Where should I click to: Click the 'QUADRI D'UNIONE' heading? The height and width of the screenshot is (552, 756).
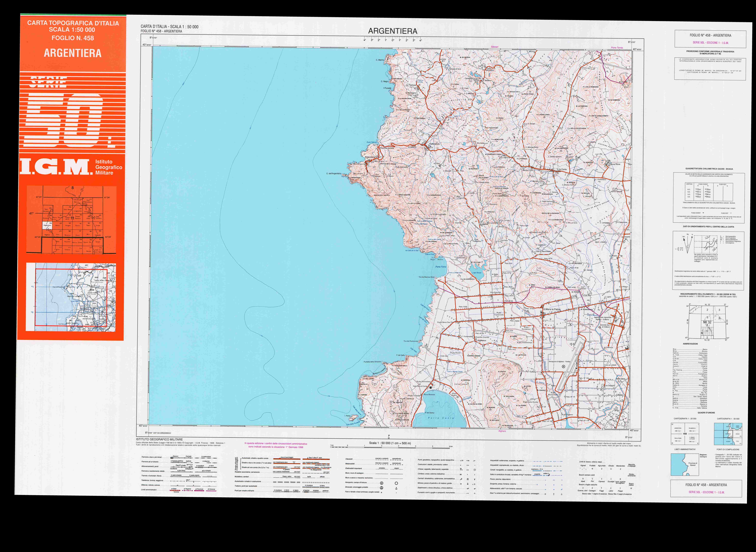[706, 413]
